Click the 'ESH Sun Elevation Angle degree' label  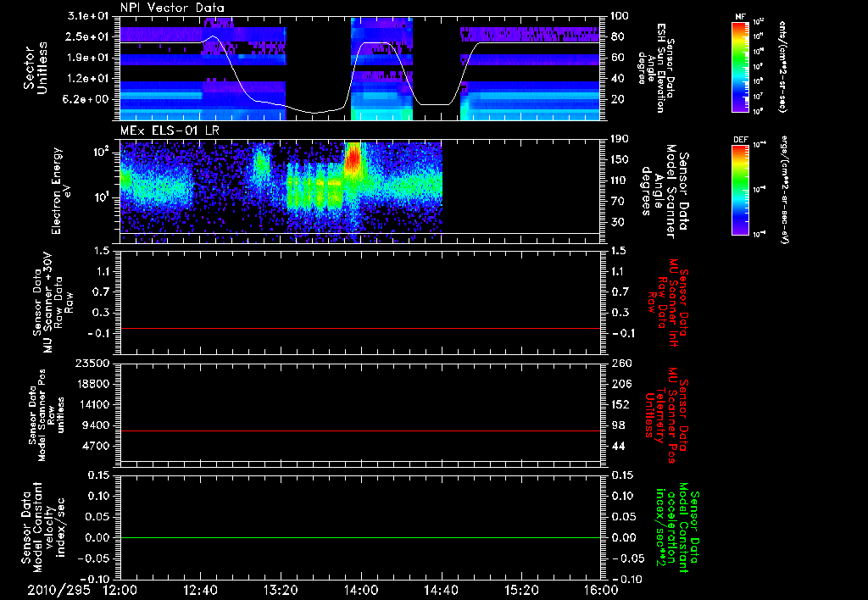(x=656, y=68)
